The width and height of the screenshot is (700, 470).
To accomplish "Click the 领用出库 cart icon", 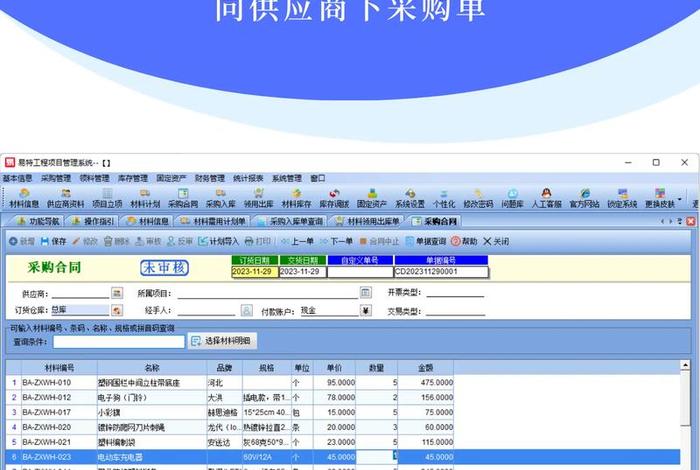I will (x=258, y=198).
